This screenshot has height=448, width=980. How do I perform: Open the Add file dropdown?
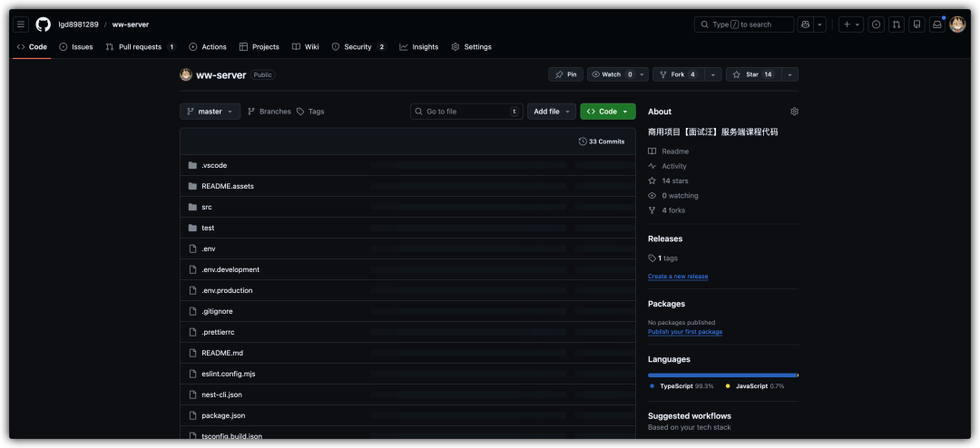tap(552, 112)
